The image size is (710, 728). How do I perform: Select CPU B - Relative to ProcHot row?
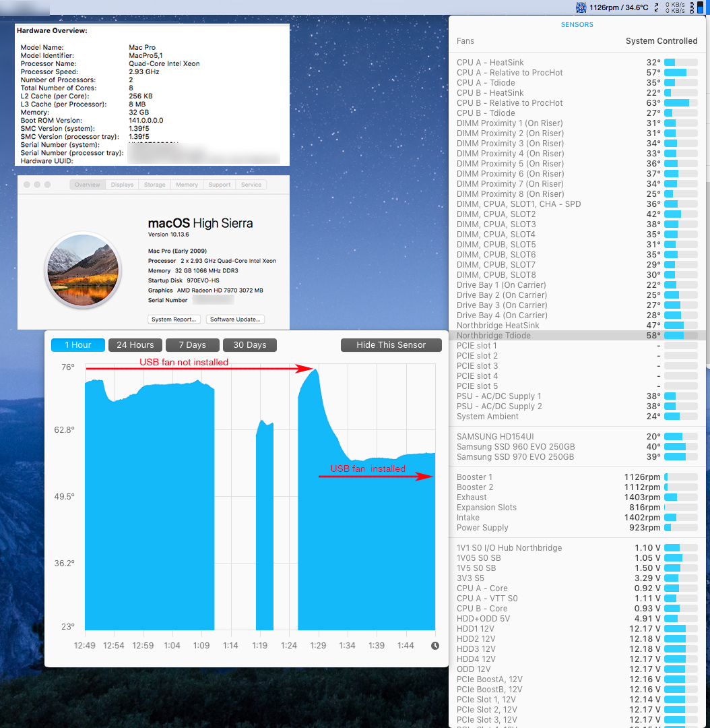[x=577, y=103]
